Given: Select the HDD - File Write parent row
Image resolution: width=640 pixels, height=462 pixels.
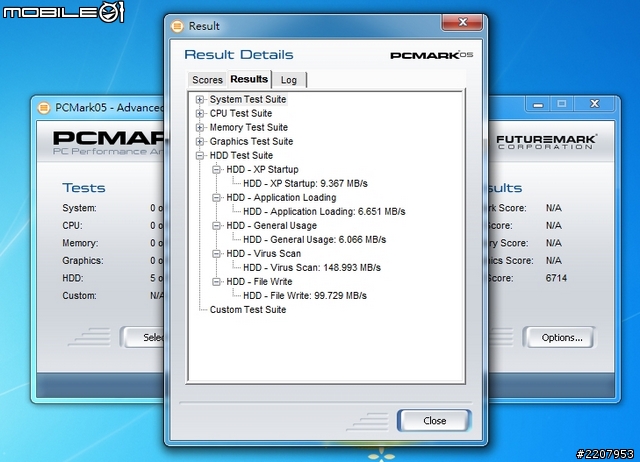Looking at the screenshot, I should (x=259, y=282).
